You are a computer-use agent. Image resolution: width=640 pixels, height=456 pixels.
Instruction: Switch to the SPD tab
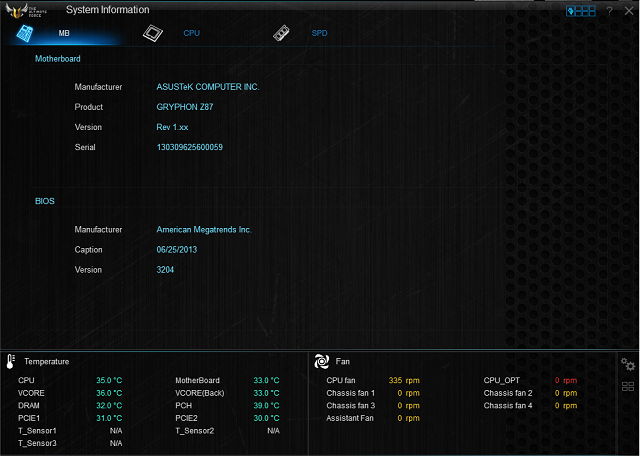click(319, 33)
